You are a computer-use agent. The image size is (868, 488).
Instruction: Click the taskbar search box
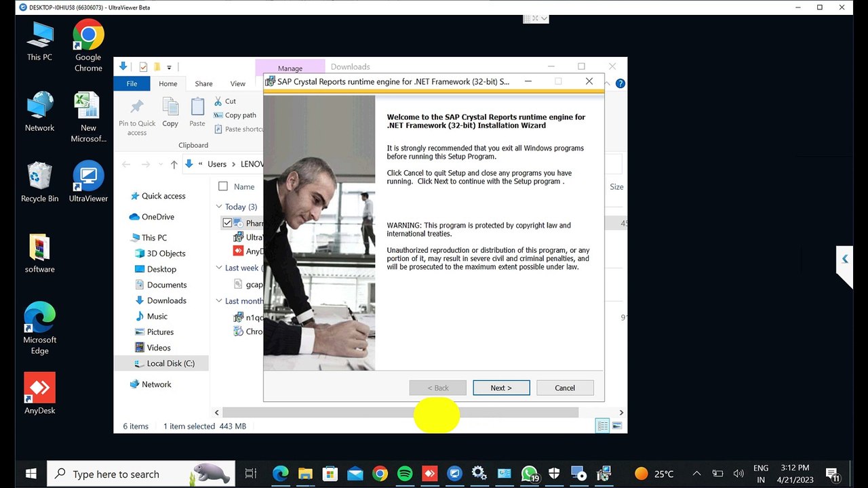pyautogui.click(x=141, y=474)
